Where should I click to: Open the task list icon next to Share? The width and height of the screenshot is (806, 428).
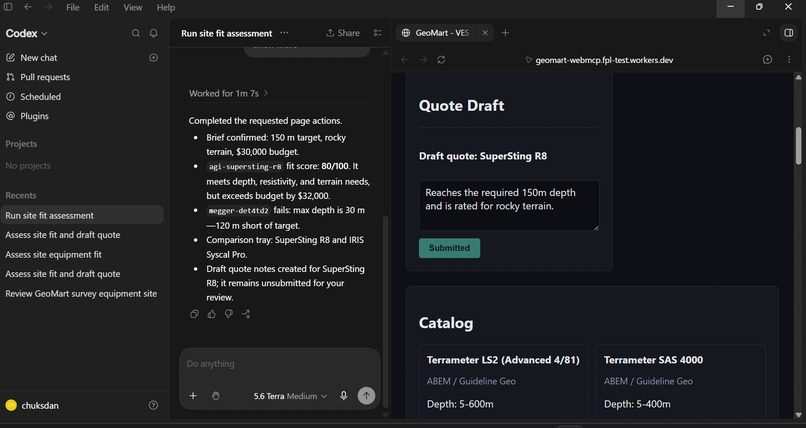tap(378, 33)
